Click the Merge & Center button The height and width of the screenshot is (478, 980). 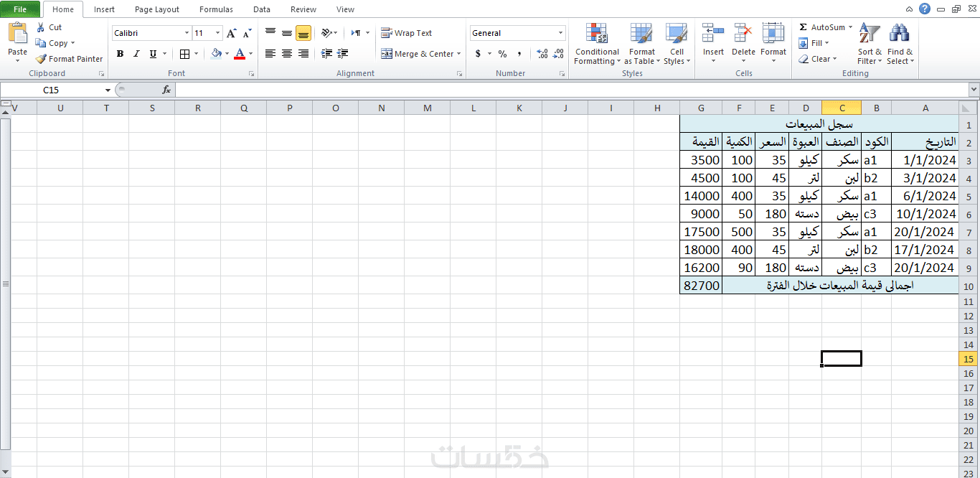coord(417,54)
